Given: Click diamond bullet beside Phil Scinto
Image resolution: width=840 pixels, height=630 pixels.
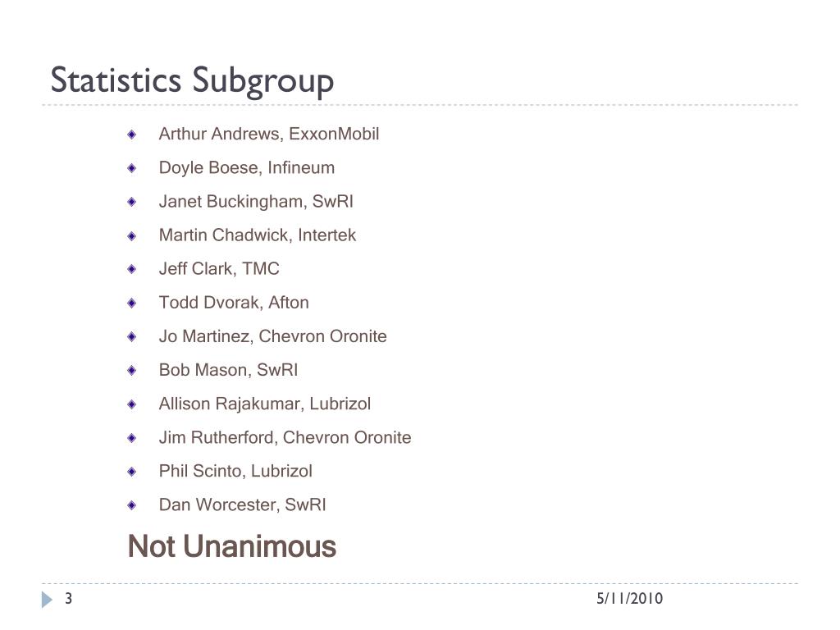Looking at the screenshot, I should coord(132,472).
